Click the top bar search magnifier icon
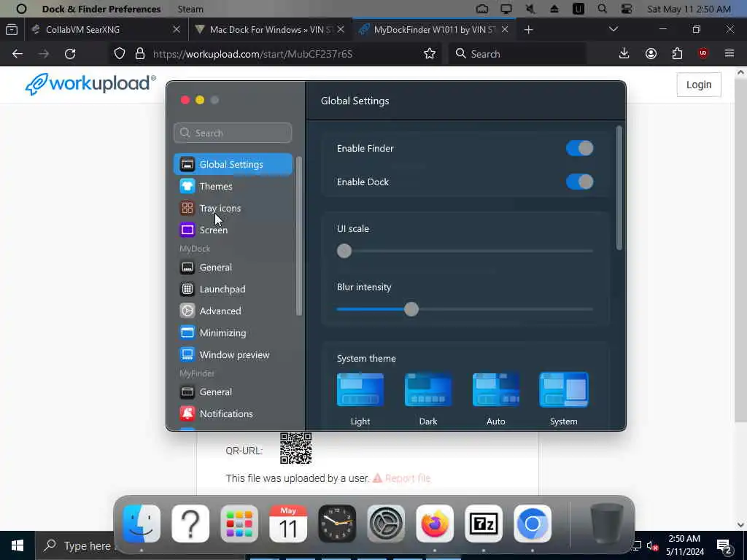 602,9
